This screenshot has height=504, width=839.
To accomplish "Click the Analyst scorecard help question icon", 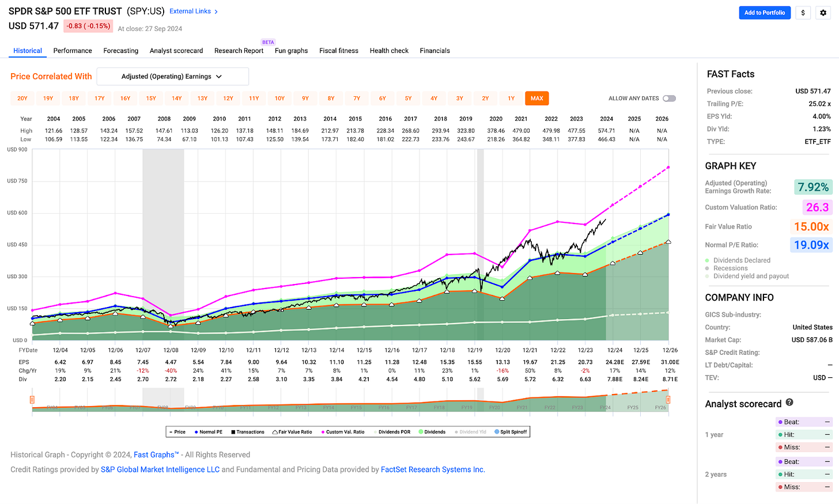I will (789, 403).
